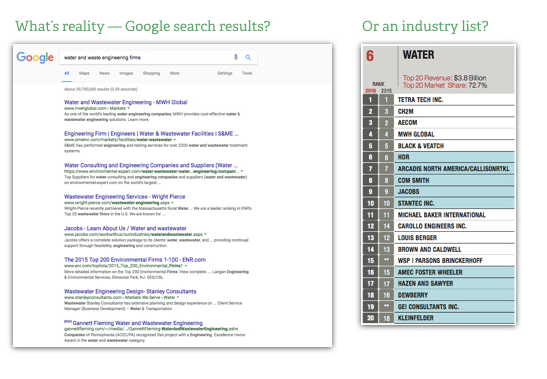This screenshot has width=547, height=379.
Task: Open the Shopping tab
Action: [x=151, y=73]
